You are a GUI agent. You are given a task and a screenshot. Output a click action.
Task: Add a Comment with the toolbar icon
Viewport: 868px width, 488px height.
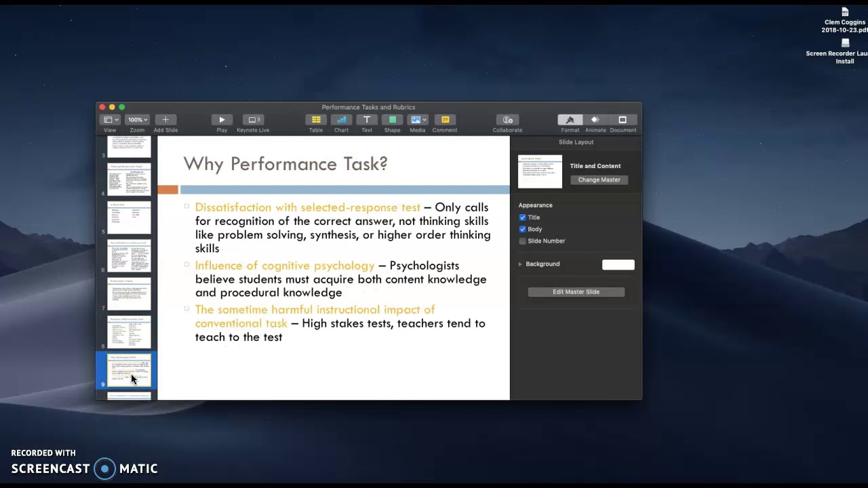[445, 120]
